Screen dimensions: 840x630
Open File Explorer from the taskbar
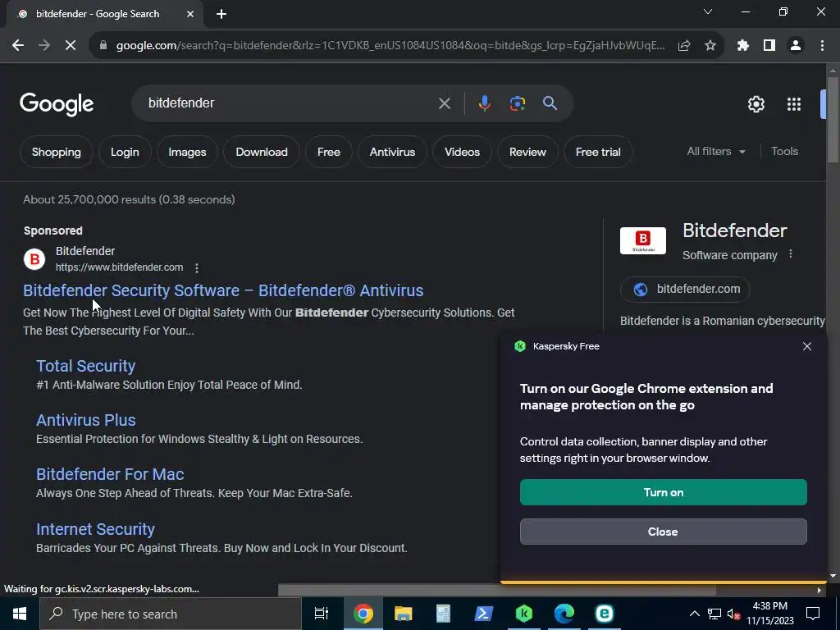coord(404,614)
